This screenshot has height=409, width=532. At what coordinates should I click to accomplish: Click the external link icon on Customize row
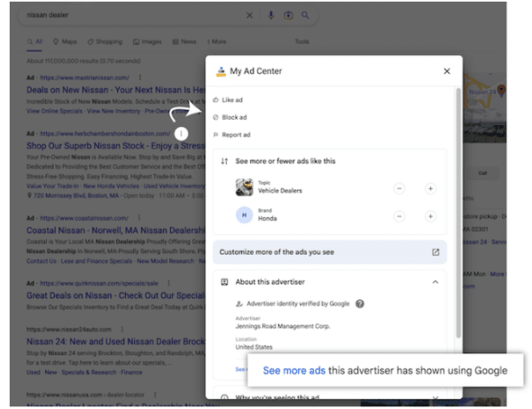[x=435, y=252]
